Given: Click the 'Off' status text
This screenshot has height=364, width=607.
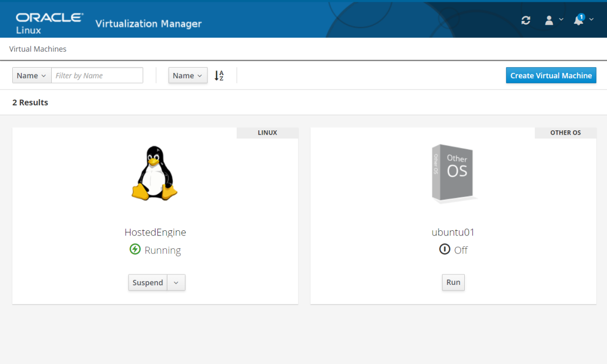Looking at the screenshot, I should pyautogui.click(x=461, y=250).
